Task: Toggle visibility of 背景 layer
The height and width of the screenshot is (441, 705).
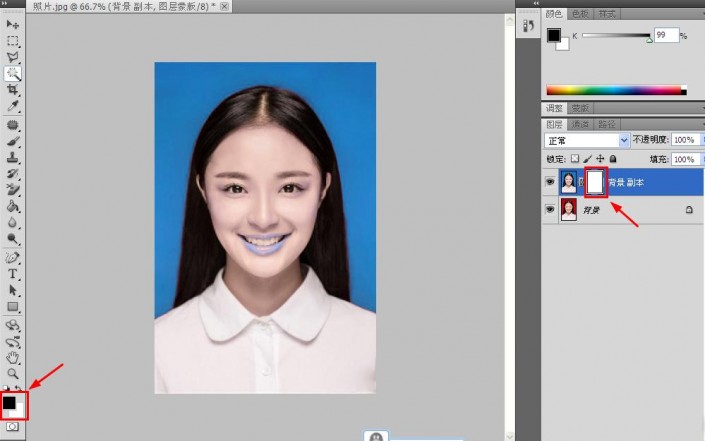Action: click(550, 210)
